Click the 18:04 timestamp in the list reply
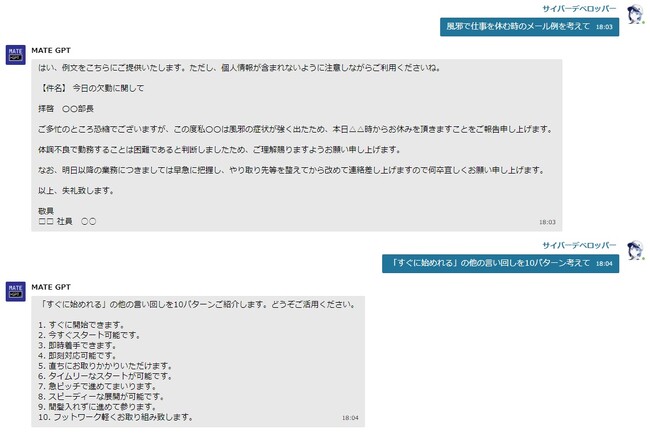Image resolution: width=650 pixels, height=433 pixels. (x=350, y=417)
